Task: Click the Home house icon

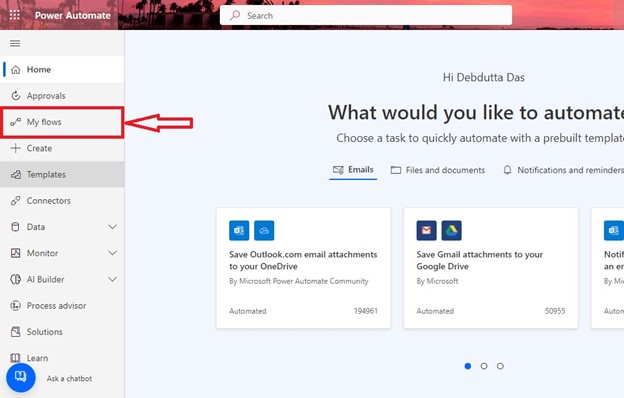Action: point(16,70)
